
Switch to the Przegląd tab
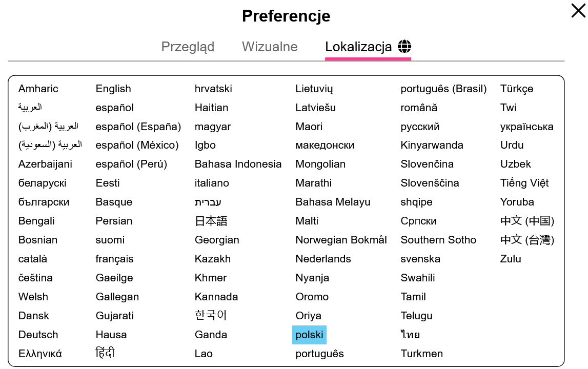point(188,47)
